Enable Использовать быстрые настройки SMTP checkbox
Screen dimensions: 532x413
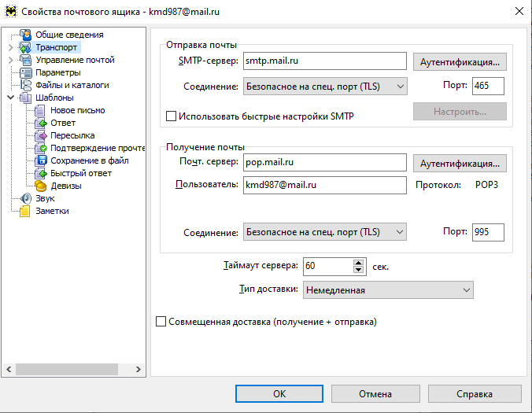171,116
